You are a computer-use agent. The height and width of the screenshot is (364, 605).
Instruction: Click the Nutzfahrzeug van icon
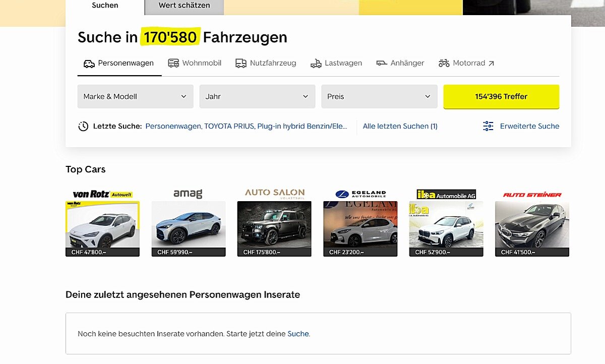241,64
